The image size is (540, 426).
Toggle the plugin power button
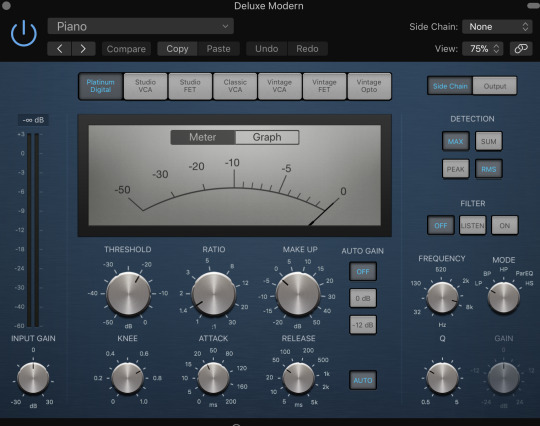click(x=24, y=33)
